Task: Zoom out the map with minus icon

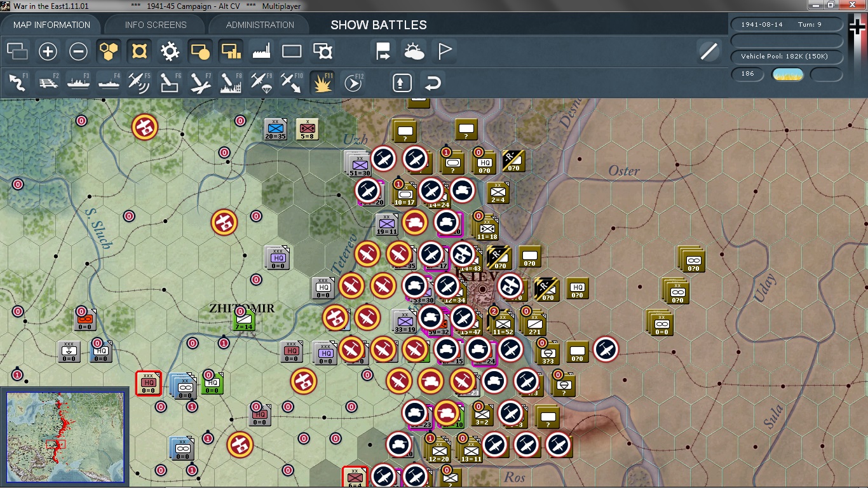Action: pyautogui.click(x=78, y=51)
